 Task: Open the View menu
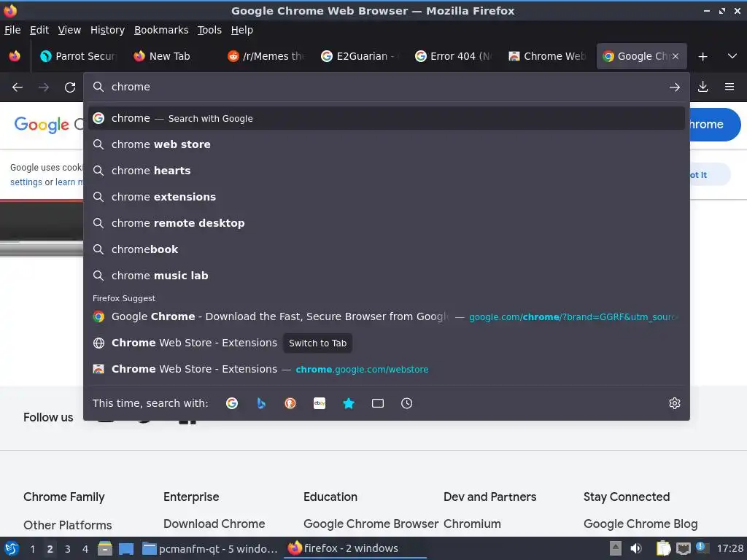(69, 30)
